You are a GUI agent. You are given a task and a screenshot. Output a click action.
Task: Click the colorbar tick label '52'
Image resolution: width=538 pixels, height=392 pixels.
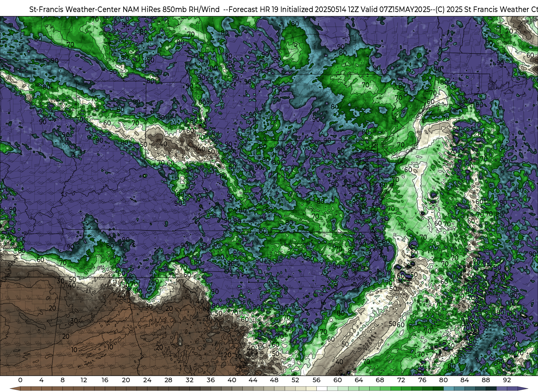(x=295, y=380)
